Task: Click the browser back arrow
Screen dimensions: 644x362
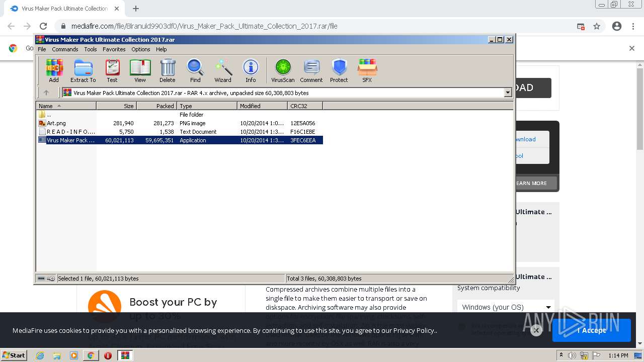Action: click(11, 26)
